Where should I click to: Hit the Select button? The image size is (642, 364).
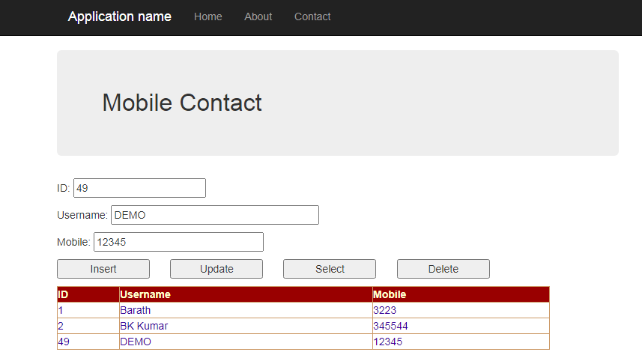[x=330, y=269]
